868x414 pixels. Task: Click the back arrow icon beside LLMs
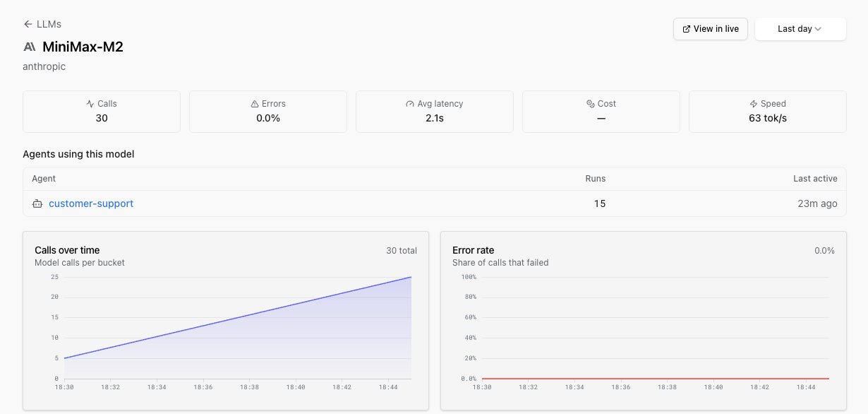click(28, 24)
